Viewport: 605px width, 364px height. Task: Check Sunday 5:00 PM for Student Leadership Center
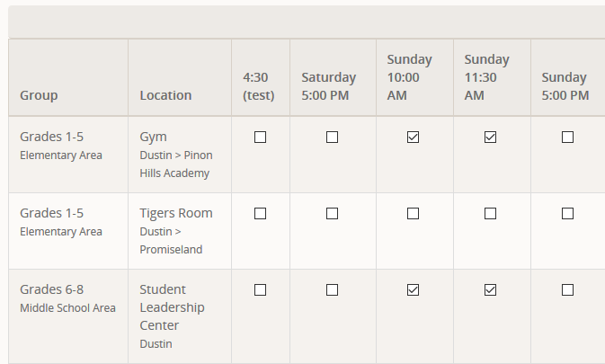coord(567,290)
